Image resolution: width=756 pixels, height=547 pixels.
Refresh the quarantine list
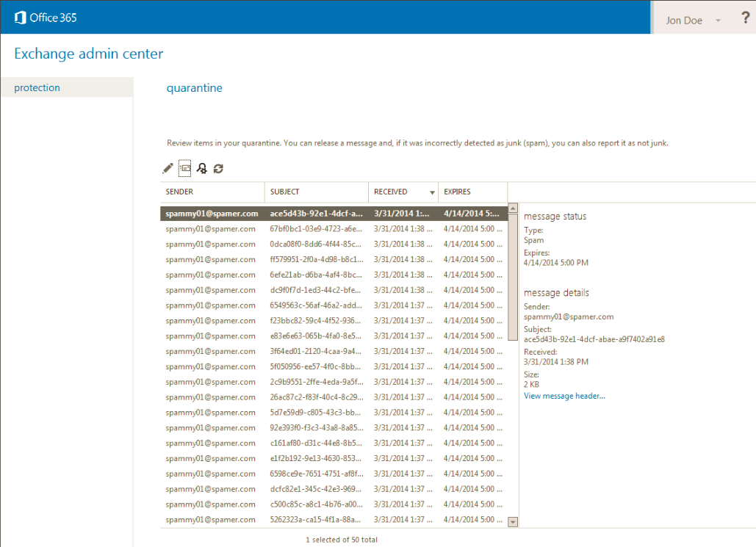click(218, 168)
